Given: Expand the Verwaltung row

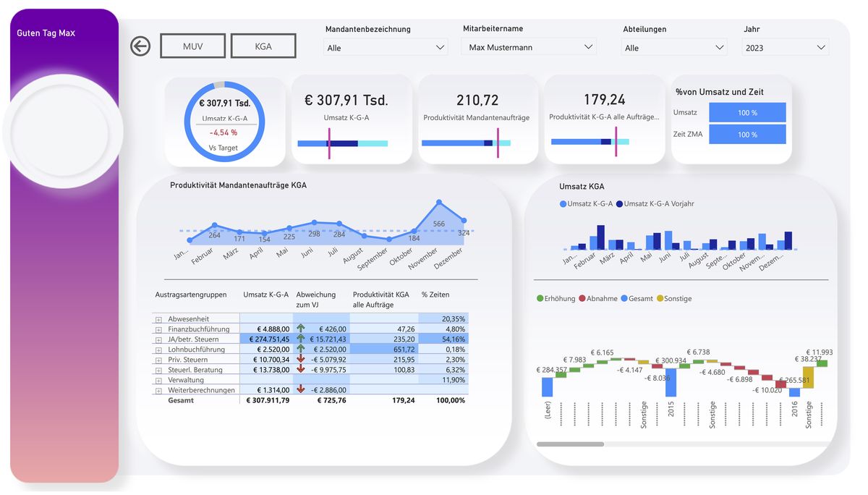Looking at the screenshot, I should coord(158,380).
